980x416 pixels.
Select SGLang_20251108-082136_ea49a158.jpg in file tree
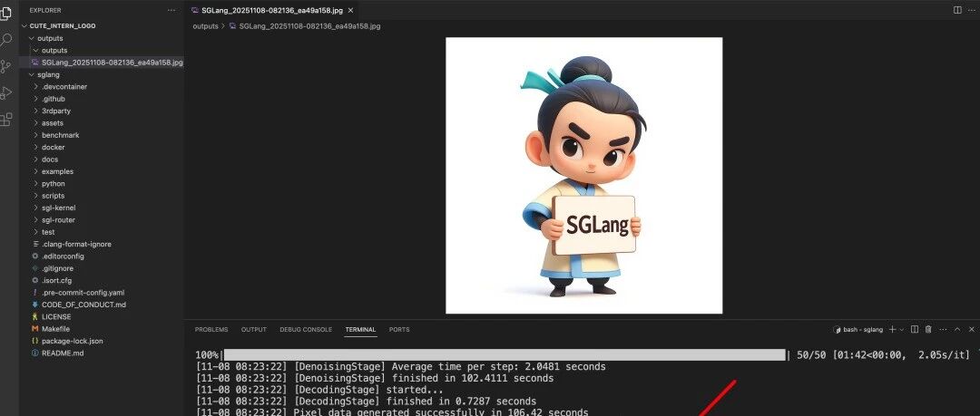click(x=112, y=63)
